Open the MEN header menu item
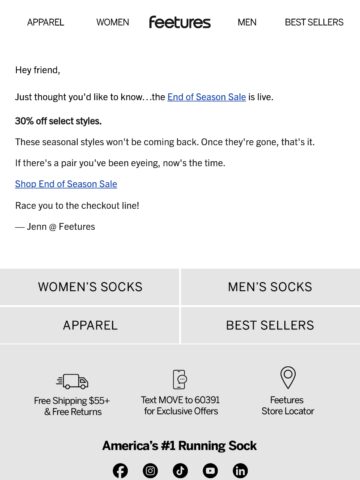Viewport: 360px width, 480px height. (247, 22)
